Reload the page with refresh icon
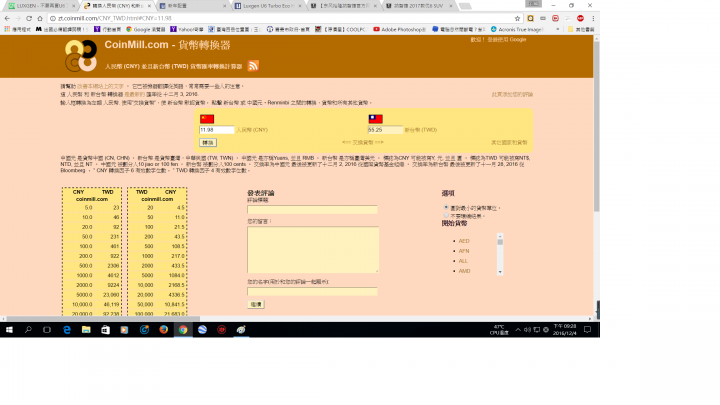 point(29,18)
